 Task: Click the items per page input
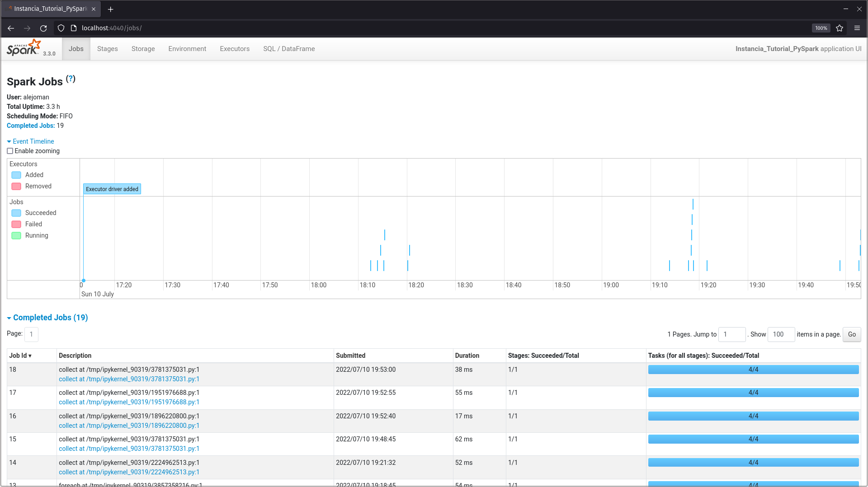(781, 334)
